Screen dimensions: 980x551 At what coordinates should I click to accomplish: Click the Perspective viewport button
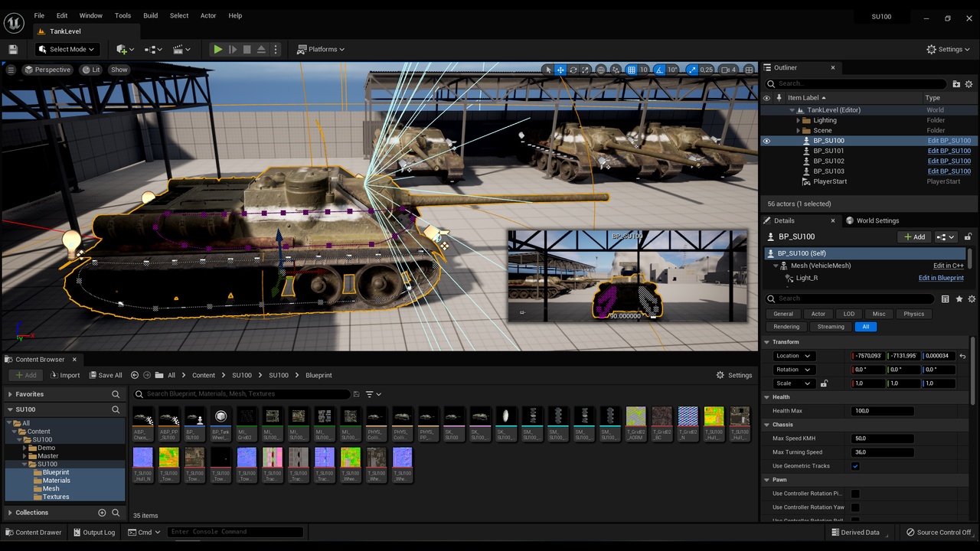coord(47,70)
